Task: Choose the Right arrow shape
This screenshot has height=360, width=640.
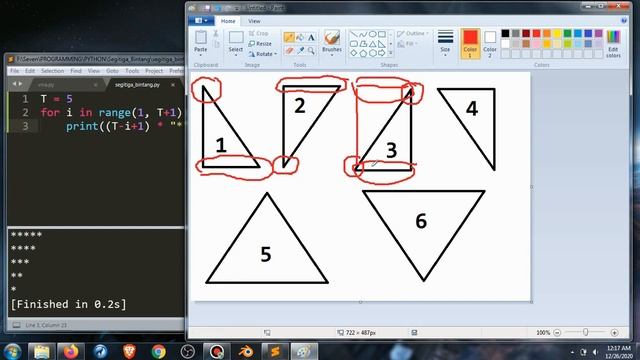Action: click(x=382, y=53)
